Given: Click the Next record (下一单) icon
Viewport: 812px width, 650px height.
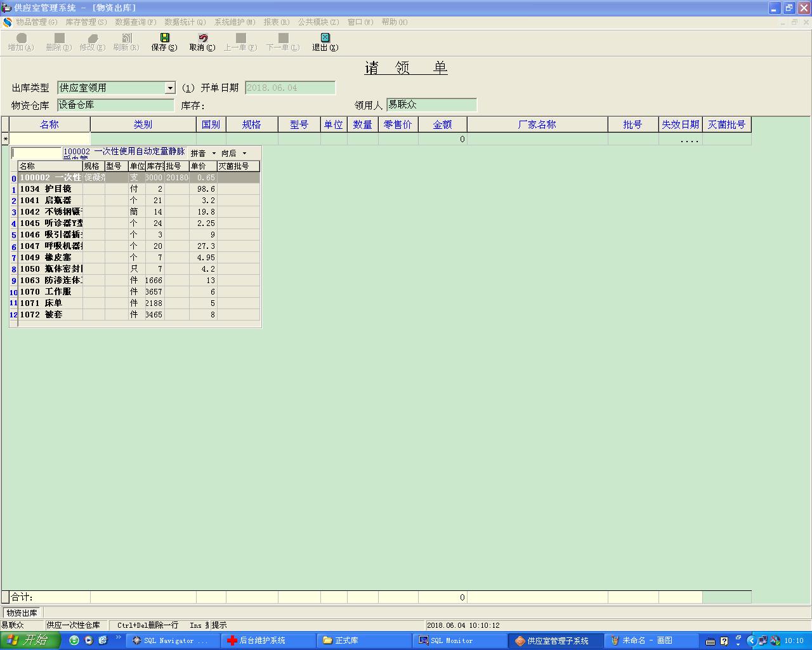Looking at the screenshot, I should [x=283, y=39].
